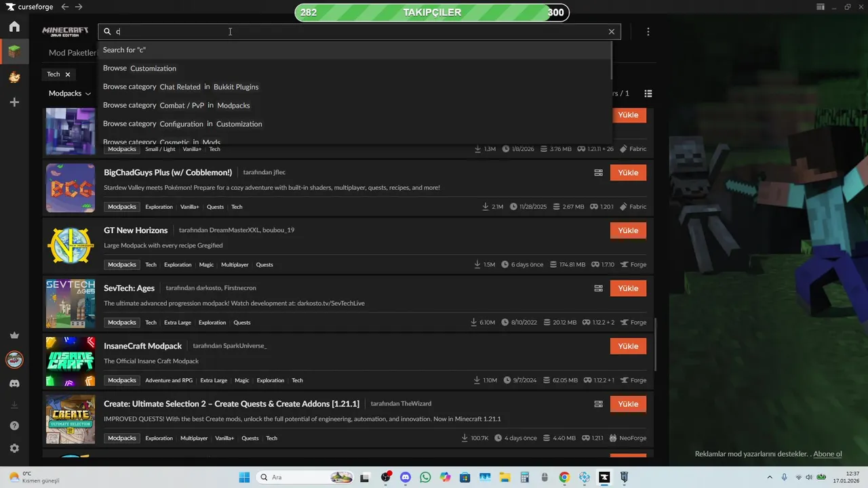The image size is (868, 488).
Task: Open the 'InsaneCraft Modpack' title
Action: point(142,346)
